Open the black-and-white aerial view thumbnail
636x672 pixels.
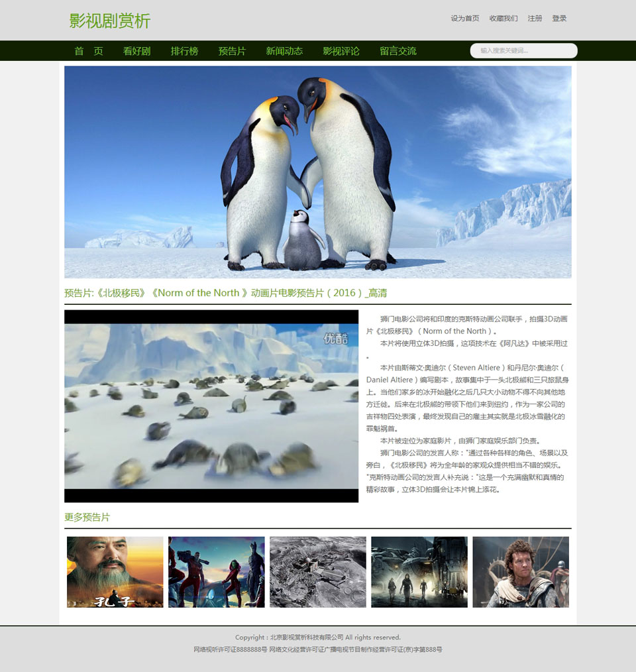point(318,572)
